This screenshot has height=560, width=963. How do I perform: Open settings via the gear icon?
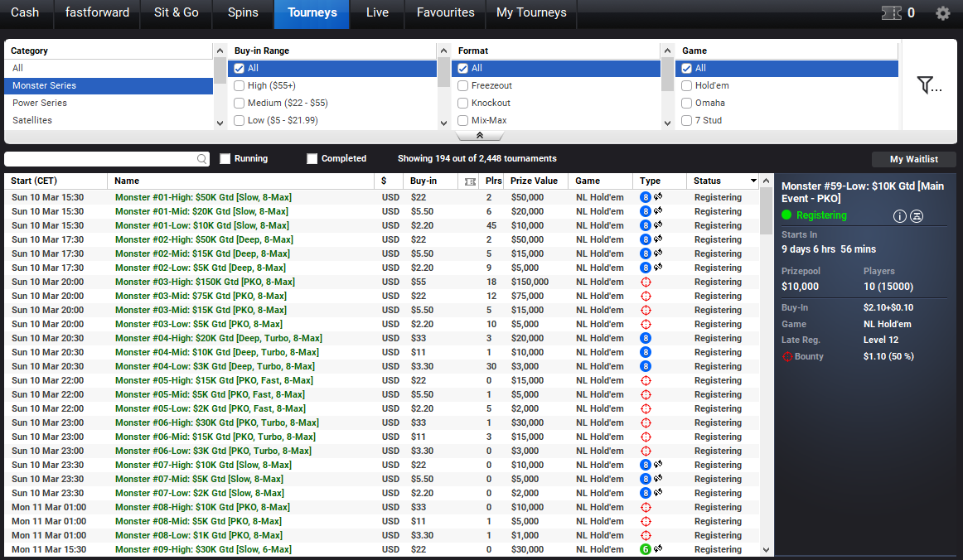(942, 13)
